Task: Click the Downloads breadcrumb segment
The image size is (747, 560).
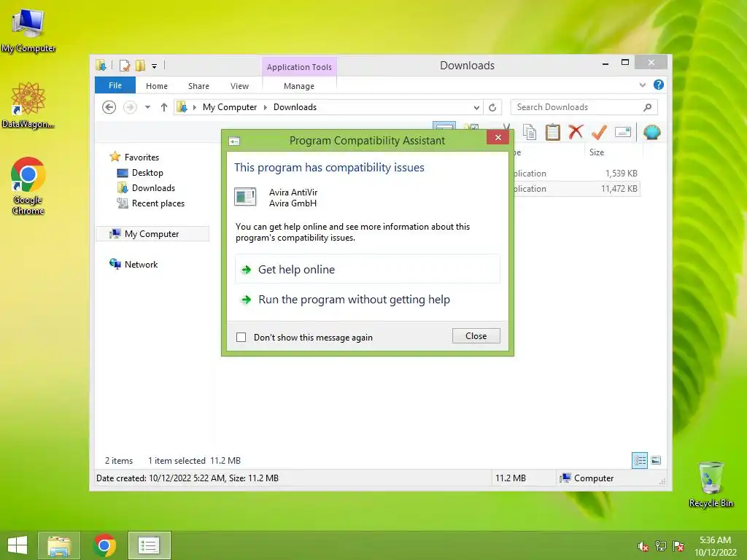Action: [x=295, y=107]
